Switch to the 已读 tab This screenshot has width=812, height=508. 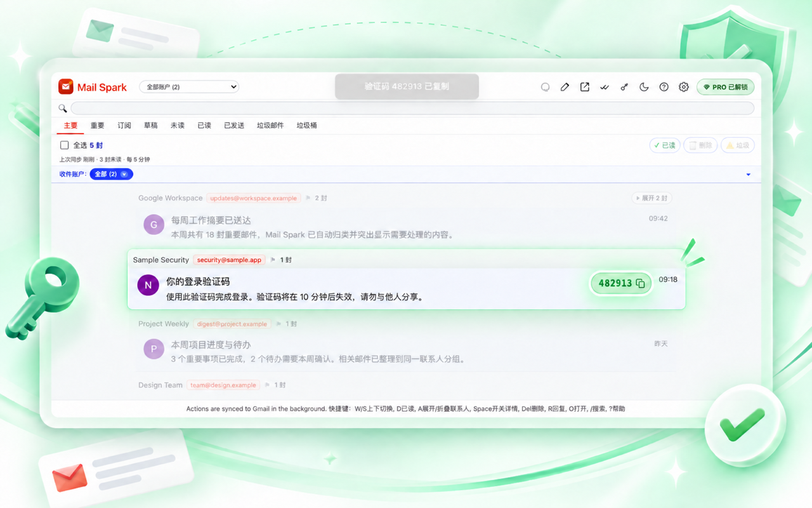[x=204, y=126]
